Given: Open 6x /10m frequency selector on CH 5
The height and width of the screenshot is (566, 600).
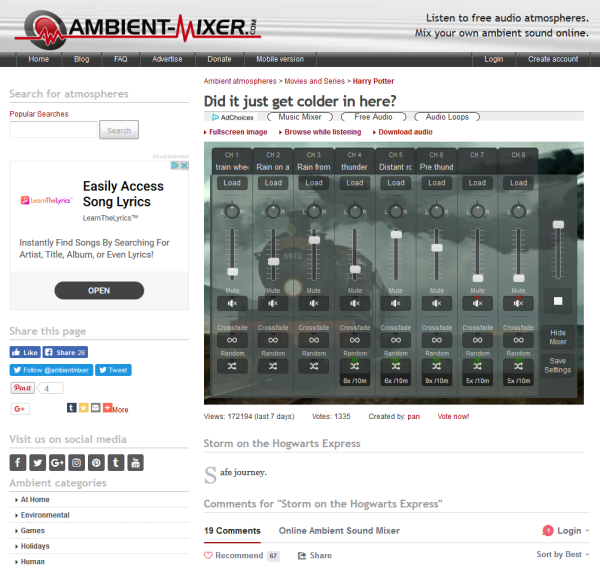Looking at the screenshot, I should [396, 381].
